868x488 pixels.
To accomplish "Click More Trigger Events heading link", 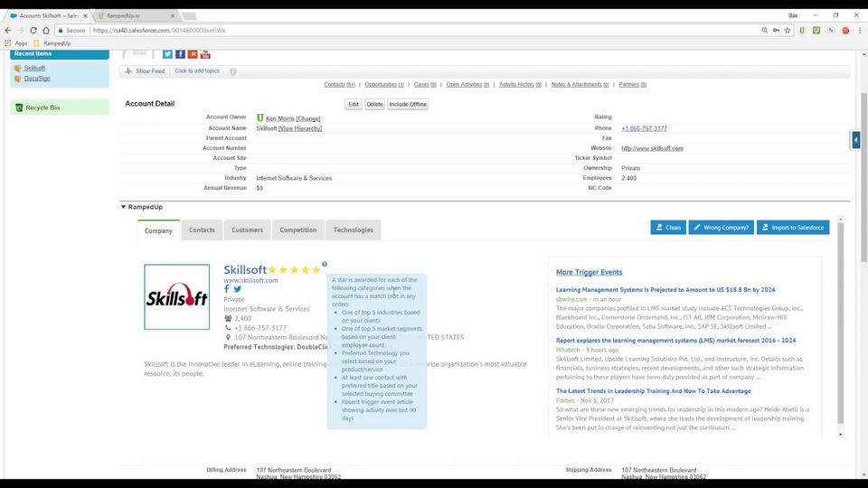I will [589, 272].
